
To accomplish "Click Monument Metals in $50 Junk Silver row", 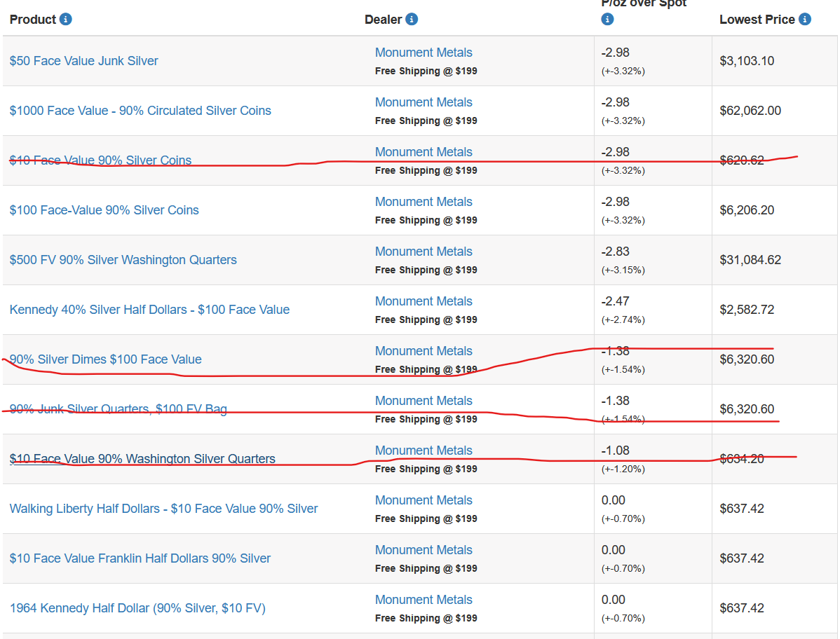I will coord(424,53).
